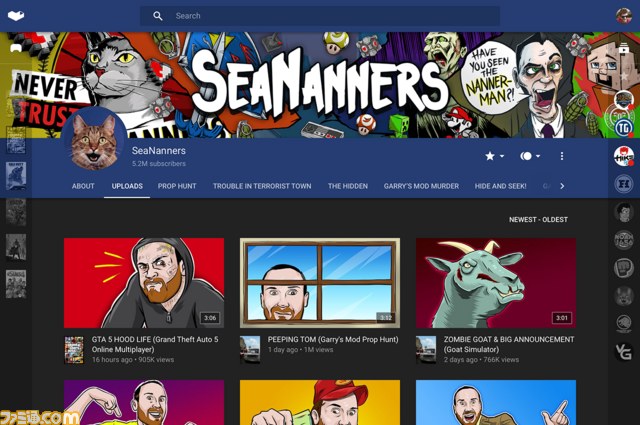The image size is (640, 425).
Task: Play the ZOMBIE GOAT video thumbnail
Action: [x=496, y=283]
